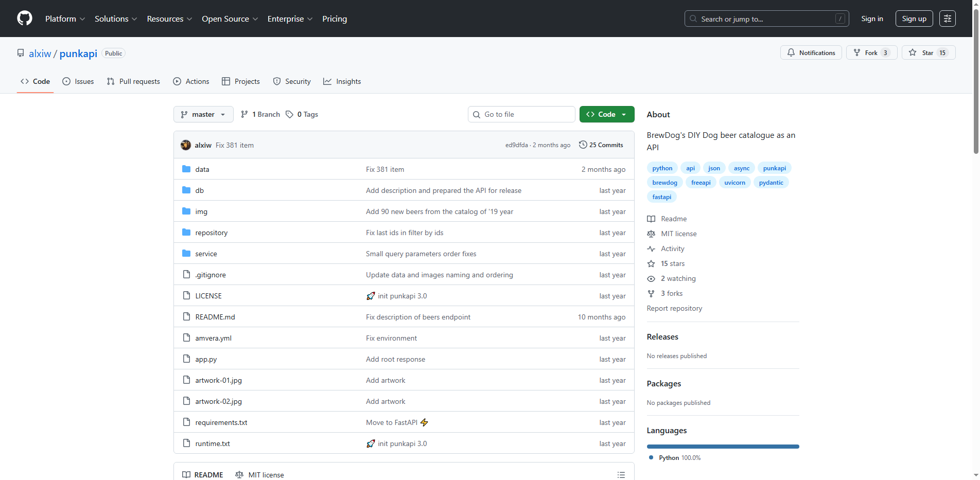This screenshot has width=980, height=480.
Task: Click the .gitignore file icon
Action: click(x=186, y=275)
